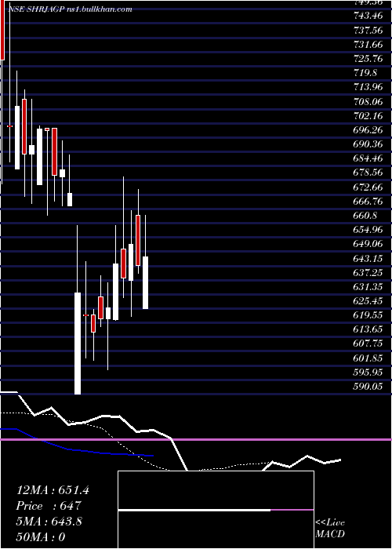Select the 696.26 price axis label

pyautogui.click(x=368, y=130)
